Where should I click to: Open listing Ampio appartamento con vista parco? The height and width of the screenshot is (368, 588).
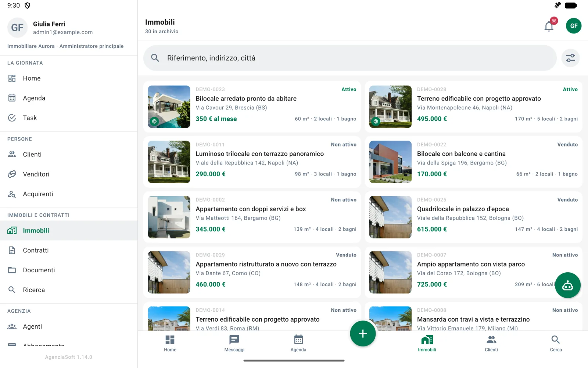pyautogui.click(x=474, y=272)
